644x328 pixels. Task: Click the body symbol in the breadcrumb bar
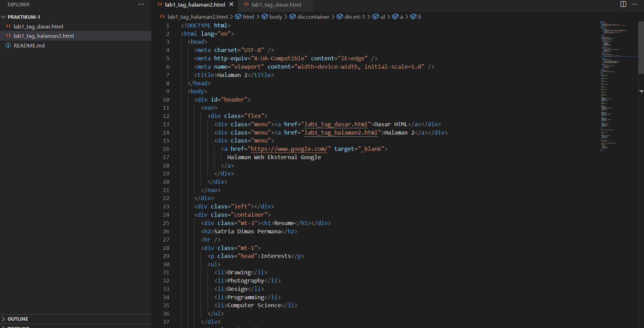pyautogui.click(x=276, y=16)
